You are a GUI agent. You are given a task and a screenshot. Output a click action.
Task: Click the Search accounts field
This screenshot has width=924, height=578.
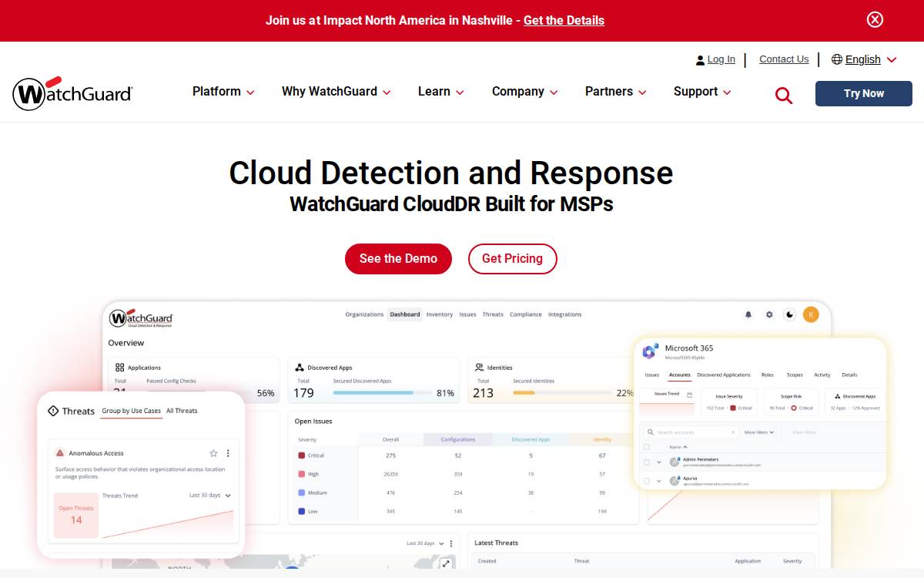[691, 432]
